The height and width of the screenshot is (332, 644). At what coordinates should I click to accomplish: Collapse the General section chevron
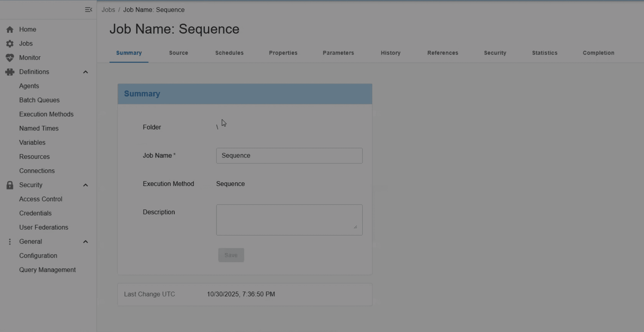click(86, 242)
